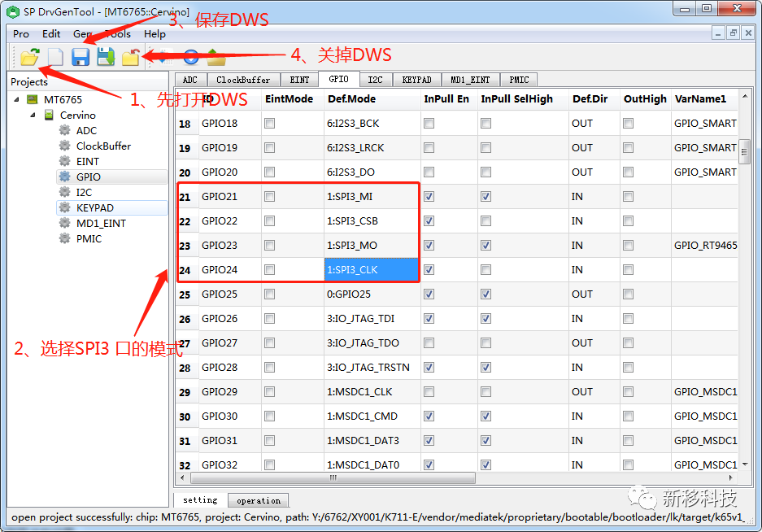
Task: Click the horizontal scrollbar thumb of table
Action: pos(333,478)
